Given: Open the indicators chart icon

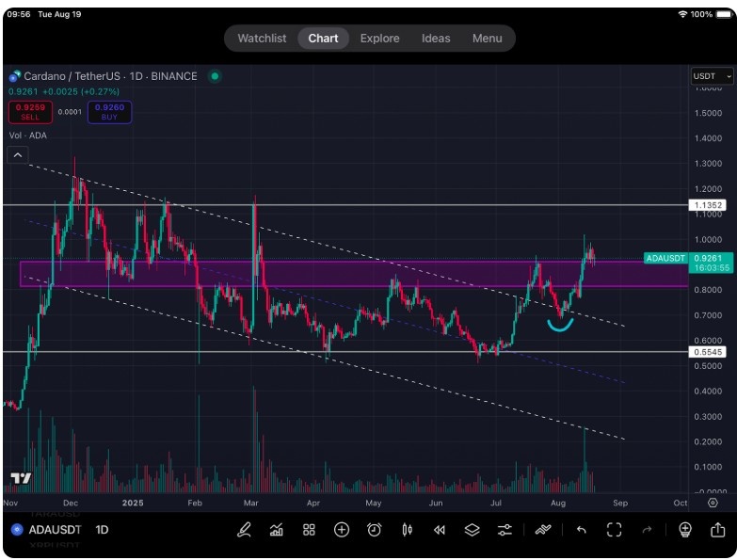Looking at the screenshot, I should tap(277, 530).
